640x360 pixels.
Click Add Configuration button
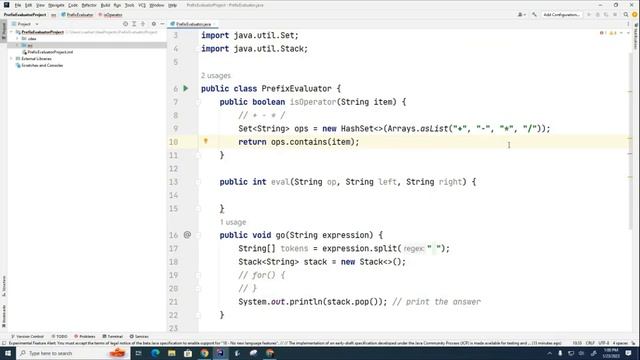(561, 15)
